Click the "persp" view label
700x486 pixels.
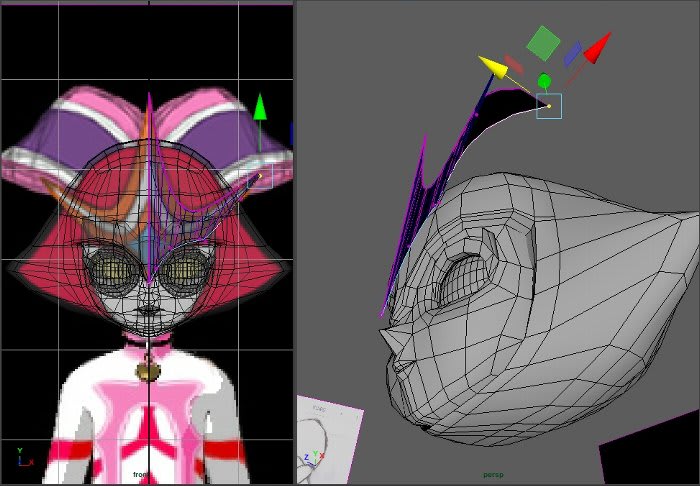click(x=493, y=475)
